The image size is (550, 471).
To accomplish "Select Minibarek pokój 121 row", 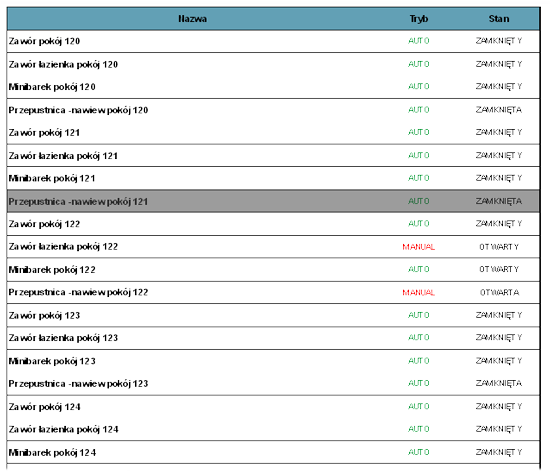I will (273, 178).
